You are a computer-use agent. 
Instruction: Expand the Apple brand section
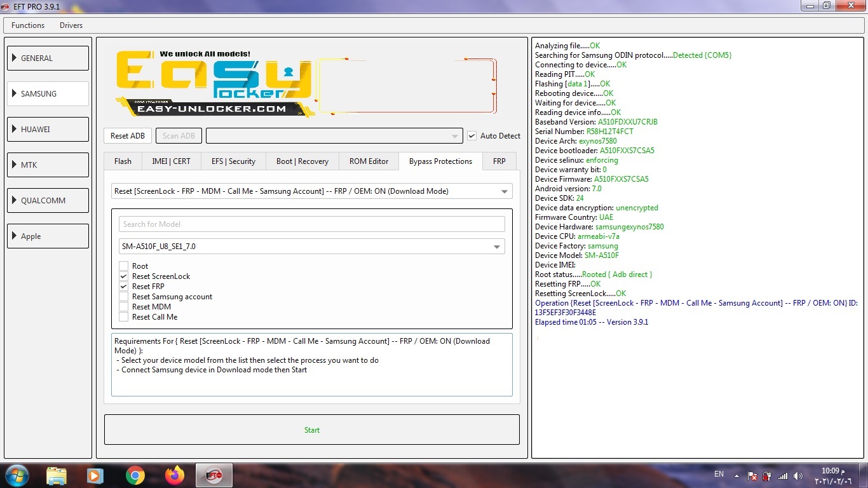tap(48, 236)
